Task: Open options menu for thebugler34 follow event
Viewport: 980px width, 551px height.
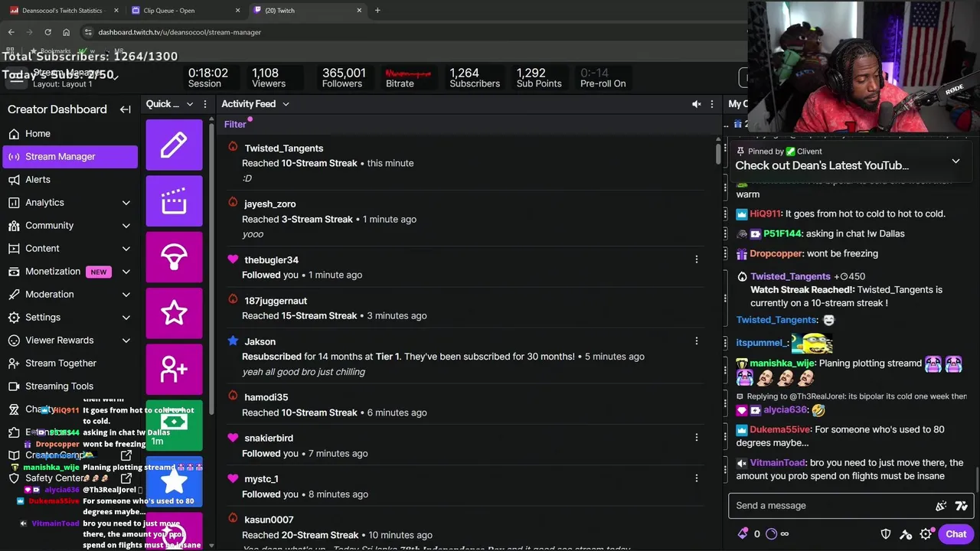Action: (696, 259)
